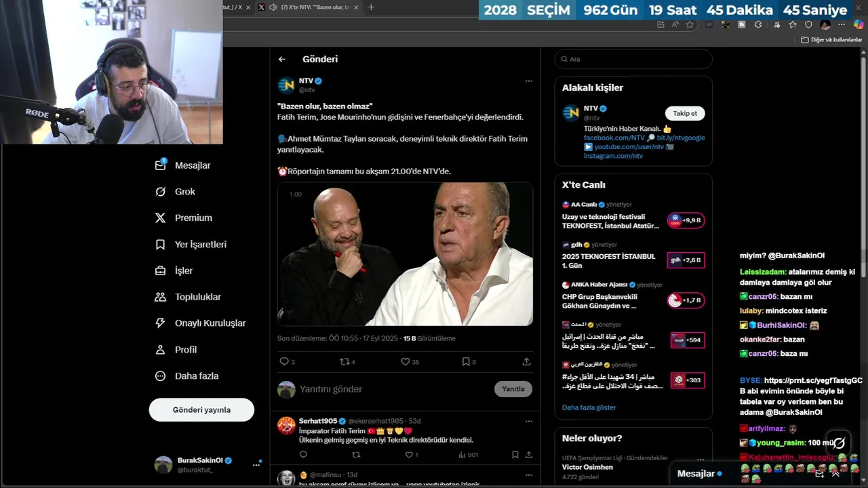868x488 pixels.
Task: Share Serhat1905's comment
Action: pyautogui.click(x=529, y=455)
